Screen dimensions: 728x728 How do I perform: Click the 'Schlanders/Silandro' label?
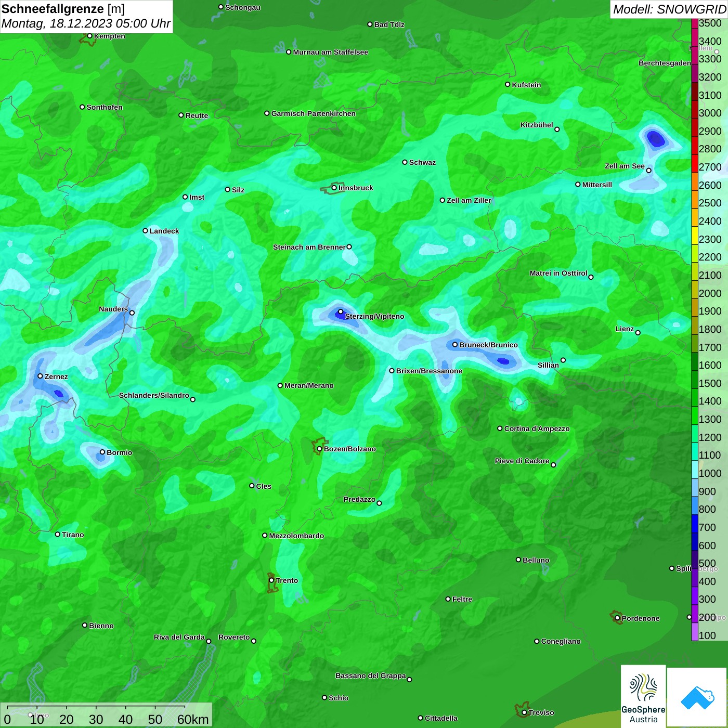click(154, 395)
